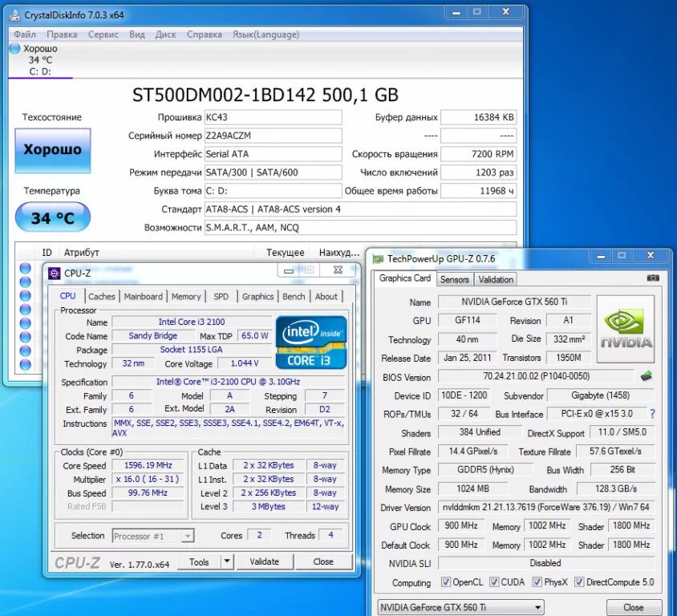Click the Validate button in CPU-Z
The image size is (677, 616).
point(264,561)
